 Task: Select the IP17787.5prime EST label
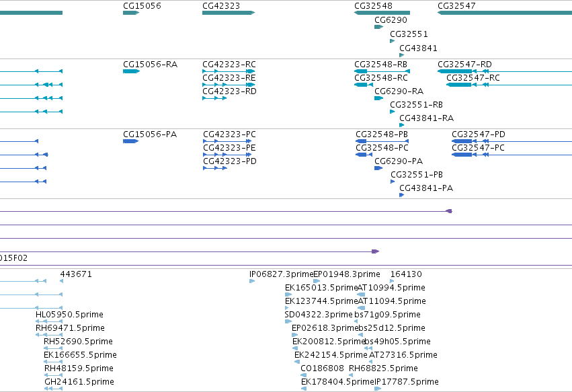pos(407,382)
